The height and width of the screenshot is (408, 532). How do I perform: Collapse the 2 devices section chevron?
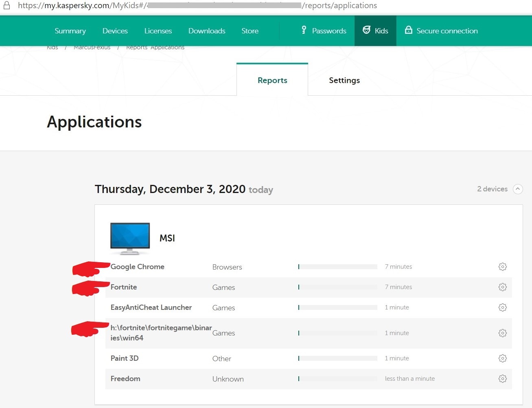(x=518, y=189)
